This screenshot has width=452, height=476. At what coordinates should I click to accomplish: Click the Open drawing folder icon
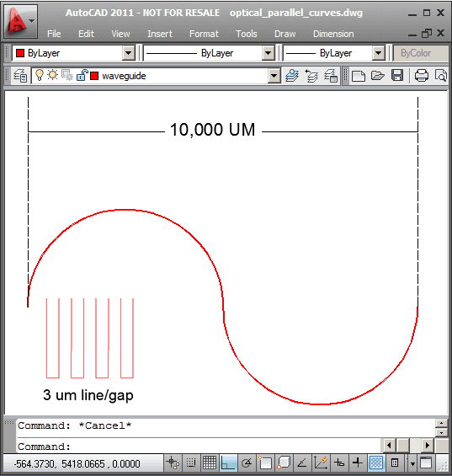(x=378, y=76)
